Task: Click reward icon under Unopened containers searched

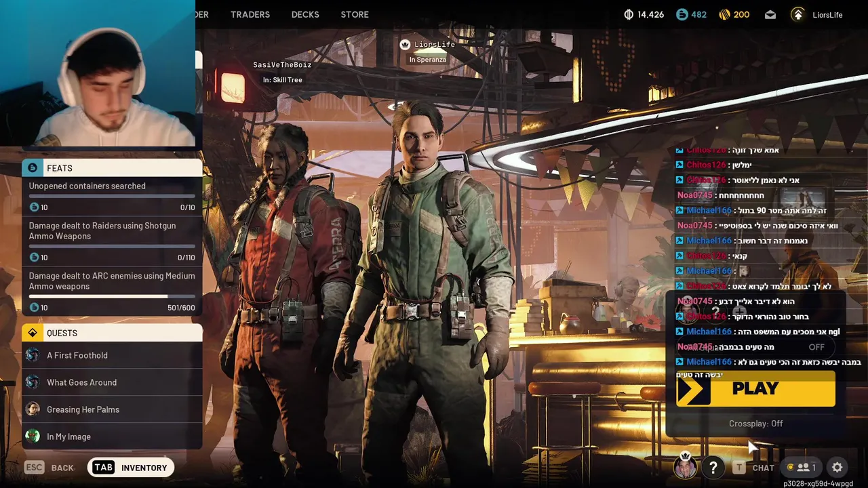Action: coord(34,207)
